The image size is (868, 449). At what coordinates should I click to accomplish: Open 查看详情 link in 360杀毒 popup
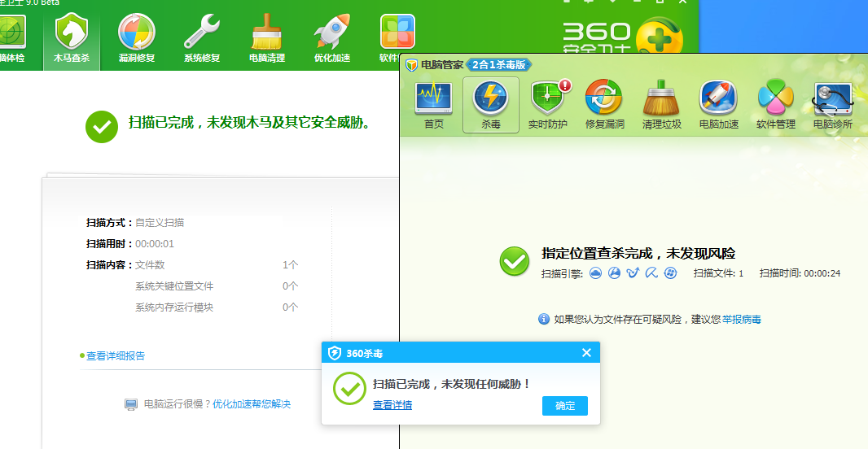tap(392, 405)
